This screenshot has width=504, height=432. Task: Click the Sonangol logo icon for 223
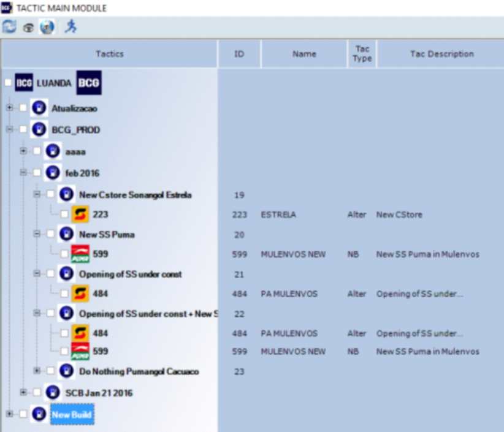[x=80, y=214]
